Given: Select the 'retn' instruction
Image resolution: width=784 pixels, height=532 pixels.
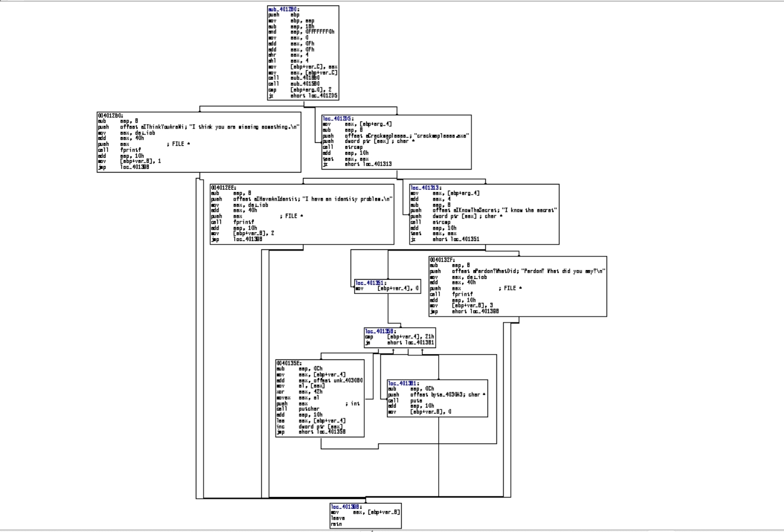Looking at the screenshot, I should (x=337, y=524).
